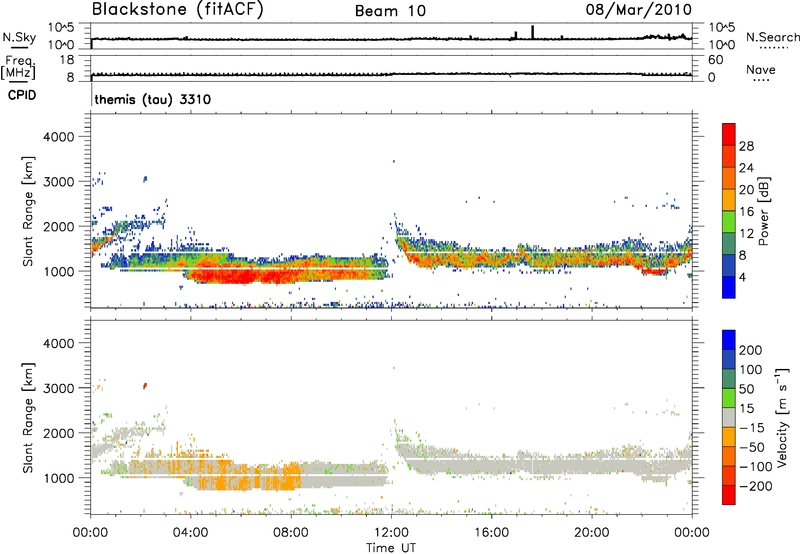800x554 pixels.
Task: Click the '-15' label on velocity scale
Action: coord(752,428)
